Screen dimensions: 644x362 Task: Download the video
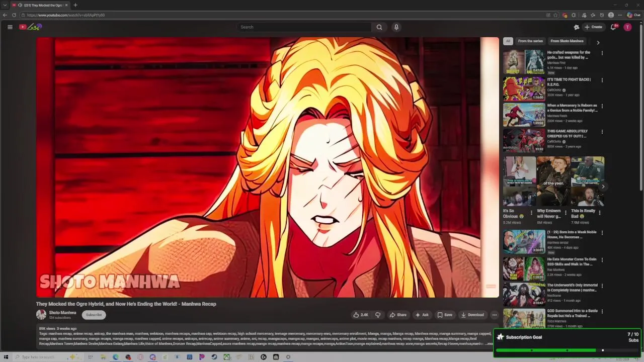472,315
